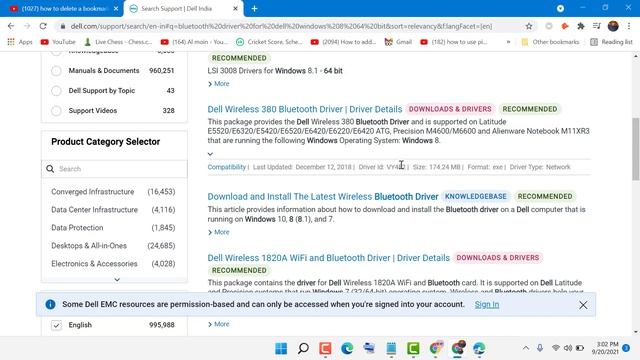Open the Cricket Score bookmark
The height and width of the screenshot is (360, 640).
269,42
